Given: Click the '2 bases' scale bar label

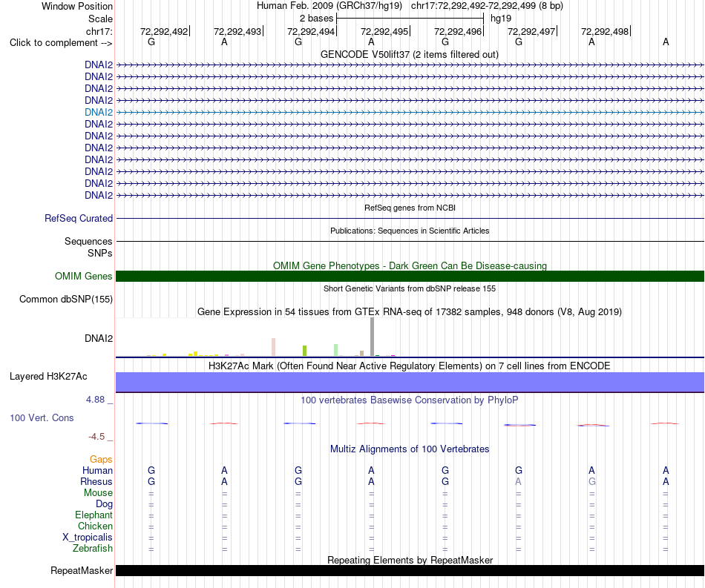Looking at the screenshot, I should 317,19.
